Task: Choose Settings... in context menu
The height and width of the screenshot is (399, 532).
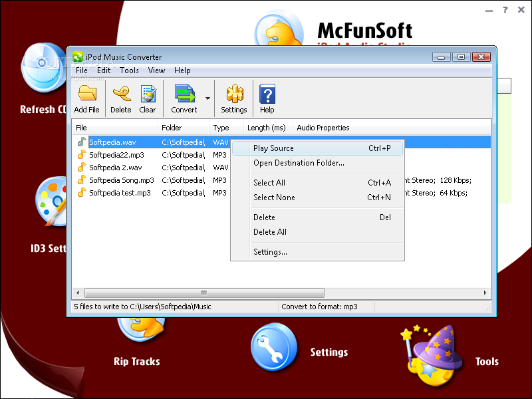Action: pos(318,252)
